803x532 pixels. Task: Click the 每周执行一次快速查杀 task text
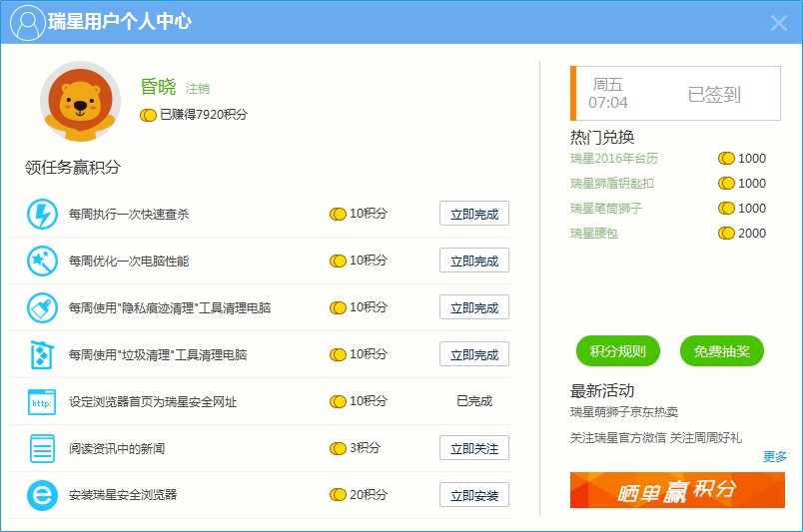[129, 214]
